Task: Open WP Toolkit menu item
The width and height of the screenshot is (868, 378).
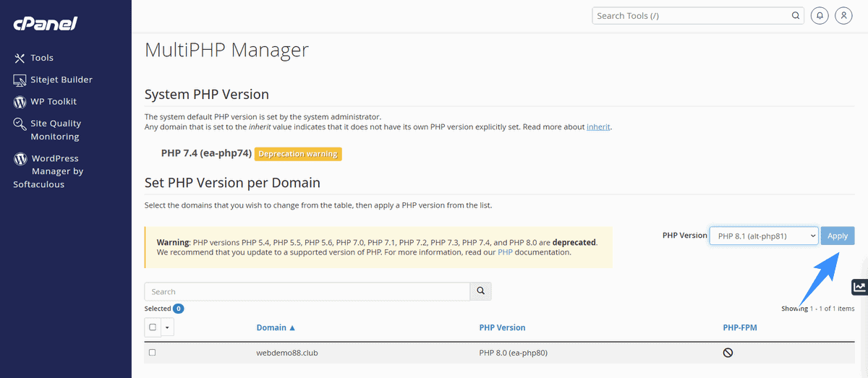Action: pos(54,102)
